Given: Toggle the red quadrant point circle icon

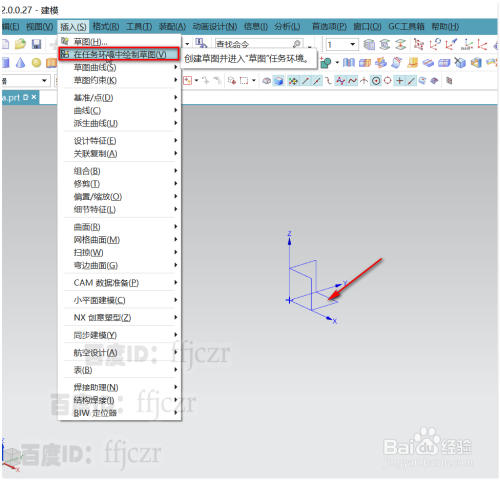Looking at the screenshot, I should (x=388, y=81).
